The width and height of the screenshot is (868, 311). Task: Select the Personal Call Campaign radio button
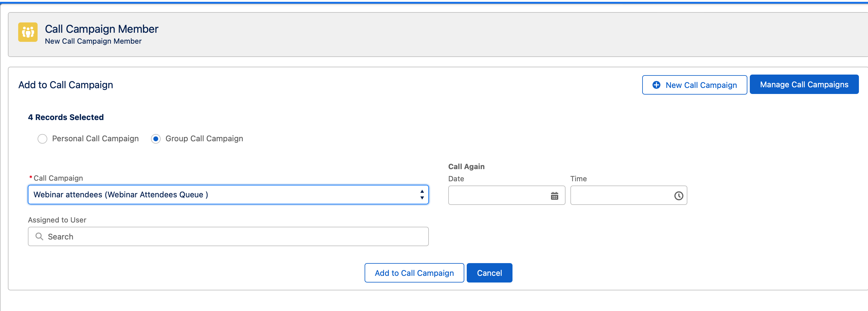42,139
